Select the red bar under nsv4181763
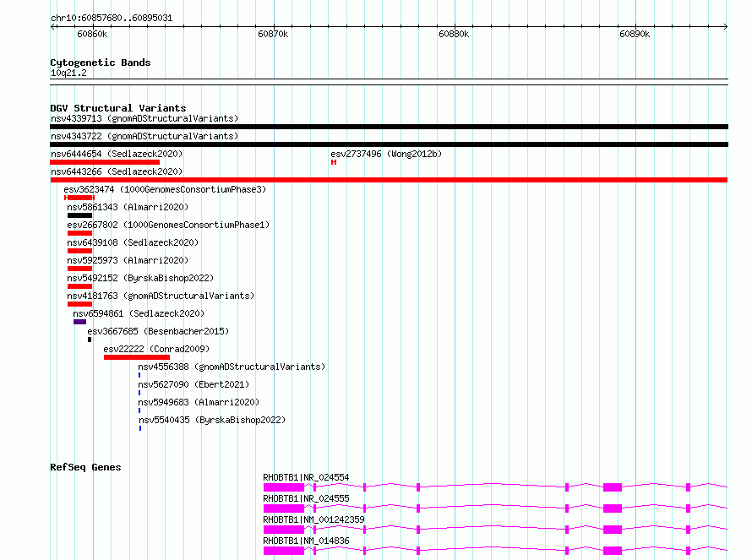Image resolution: width=752 pixels, height=560 pixels. pyautogui.click(x=79, y=304)
